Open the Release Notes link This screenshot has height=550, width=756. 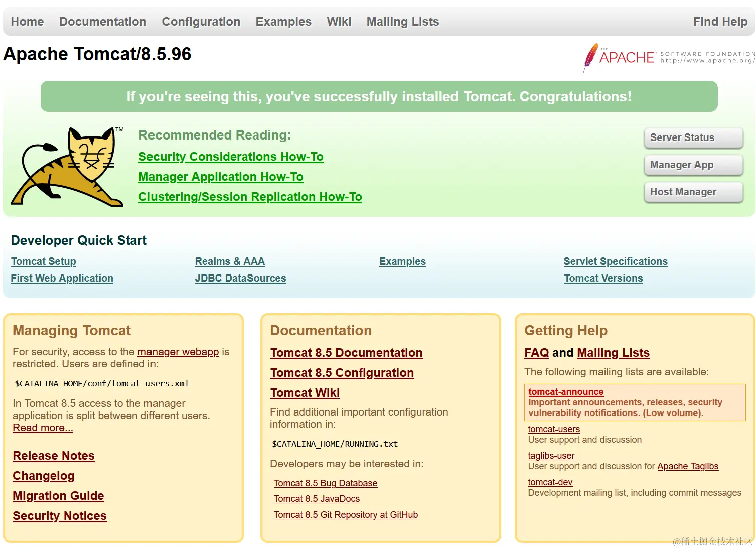[54, 456]
